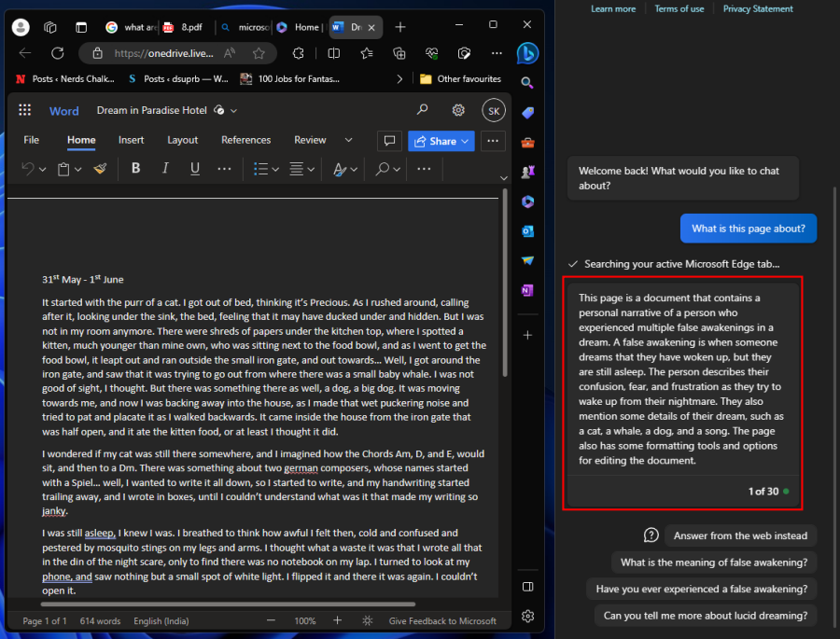Open the comments icon in Word
Screen dimensions: 840x639
(x=389, y=141)
